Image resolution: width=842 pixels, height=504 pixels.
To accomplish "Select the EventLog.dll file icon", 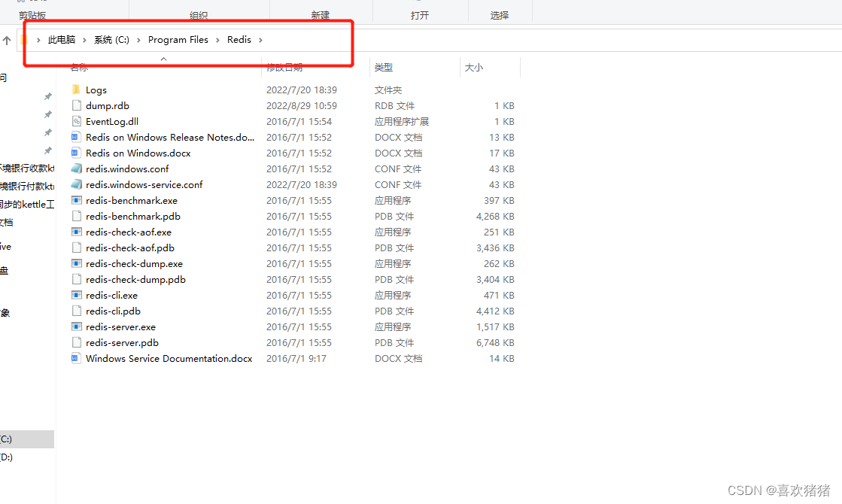I will click(76, 121).
